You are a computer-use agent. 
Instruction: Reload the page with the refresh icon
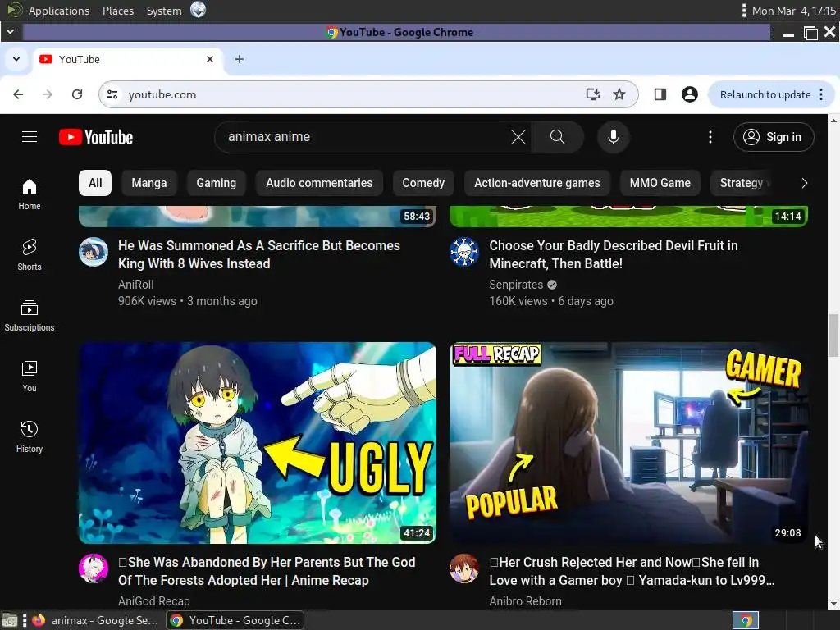pos(77,95)
